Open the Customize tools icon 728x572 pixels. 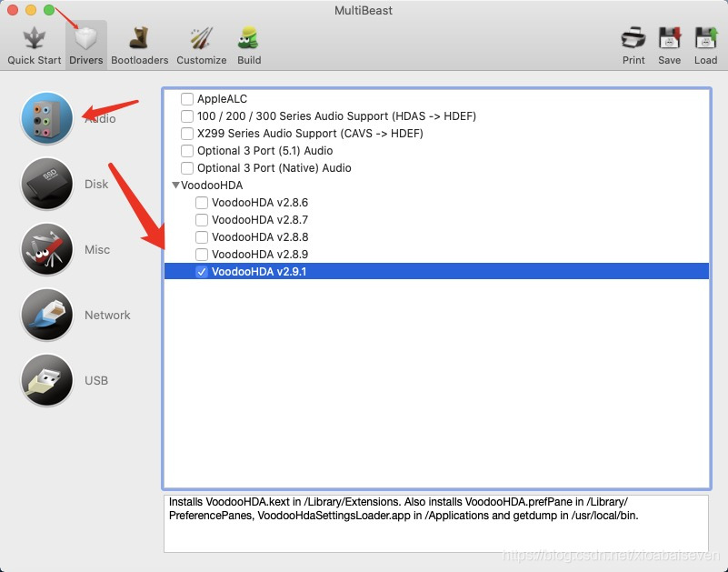click(201, 38)
